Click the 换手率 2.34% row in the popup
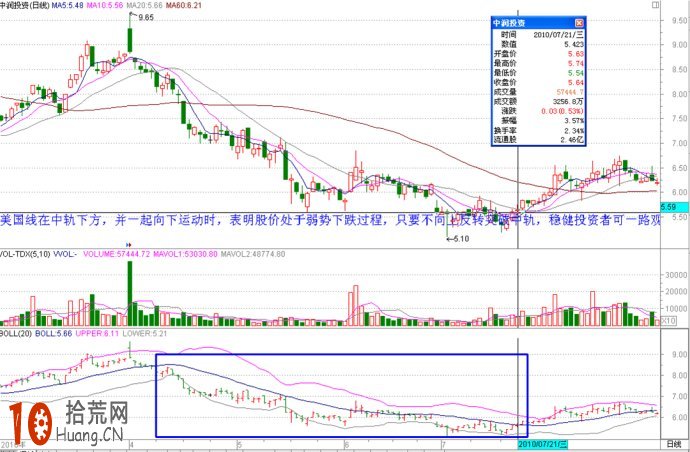This screenshot has height=452, width=690. click(538, 130)
